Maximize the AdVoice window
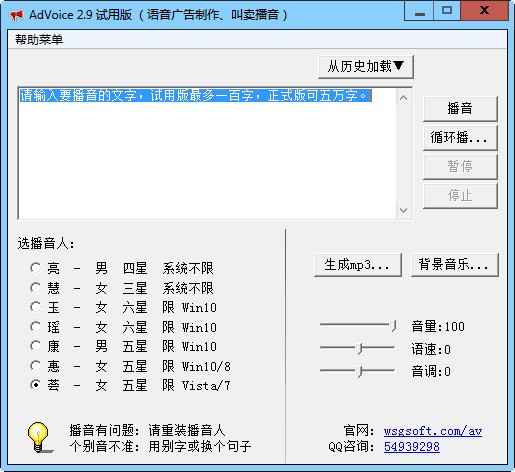The image size is (515, 472). (x=447, y=11)
